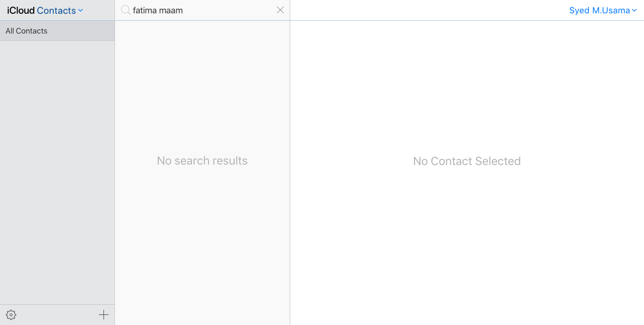Image resolution: width=644 pixels, height=325 pixels.
Task: Expand the Contacts app switcher chevron
Action: [81, 10]
